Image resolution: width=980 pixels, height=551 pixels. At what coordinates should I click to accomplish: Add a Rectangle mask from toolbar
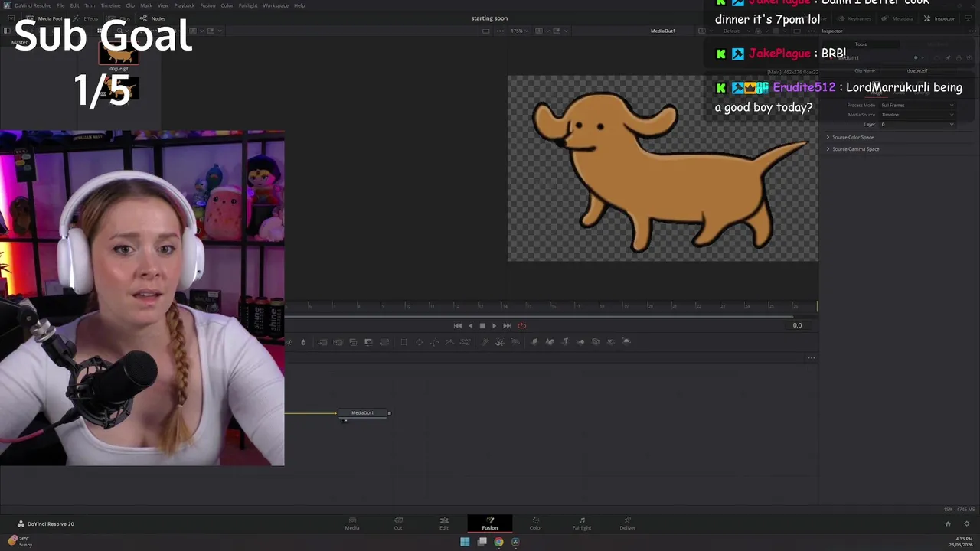(403, 341)
